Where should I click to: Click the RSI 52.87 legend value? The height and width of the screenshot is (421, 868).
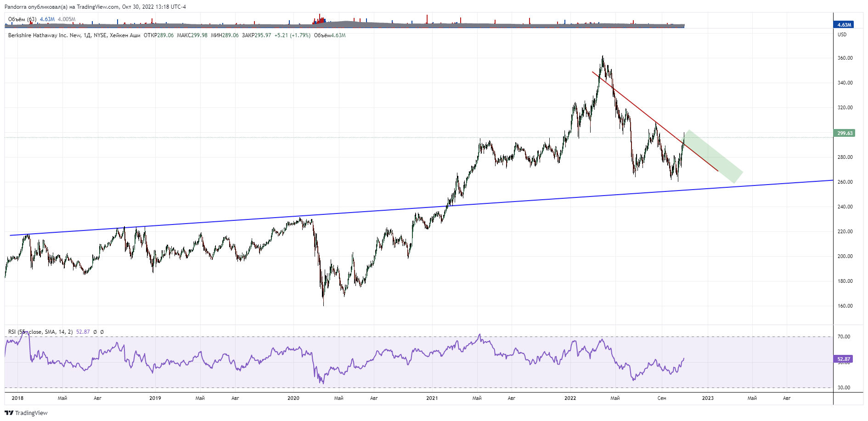(83, 331)
